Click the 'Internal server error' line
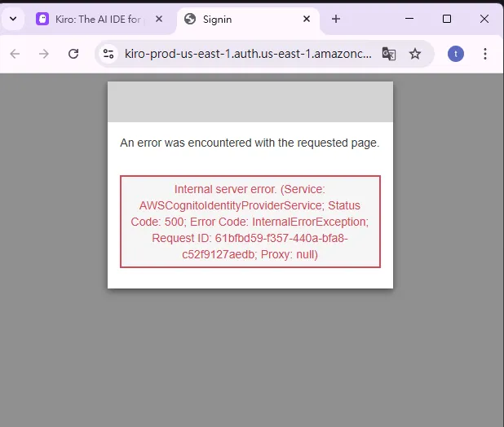The image size is (504, 427). tap(250, 189)
